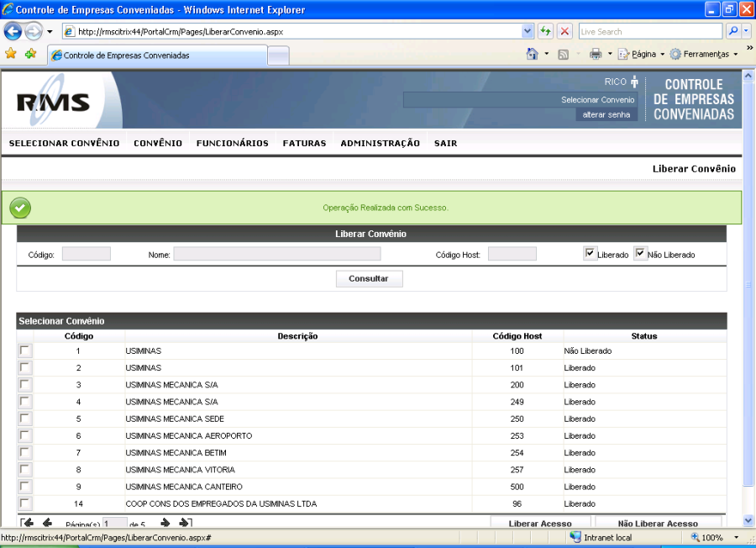Click the Código input field
Viewport: 756px width, 548px height.
coord(87,254)
